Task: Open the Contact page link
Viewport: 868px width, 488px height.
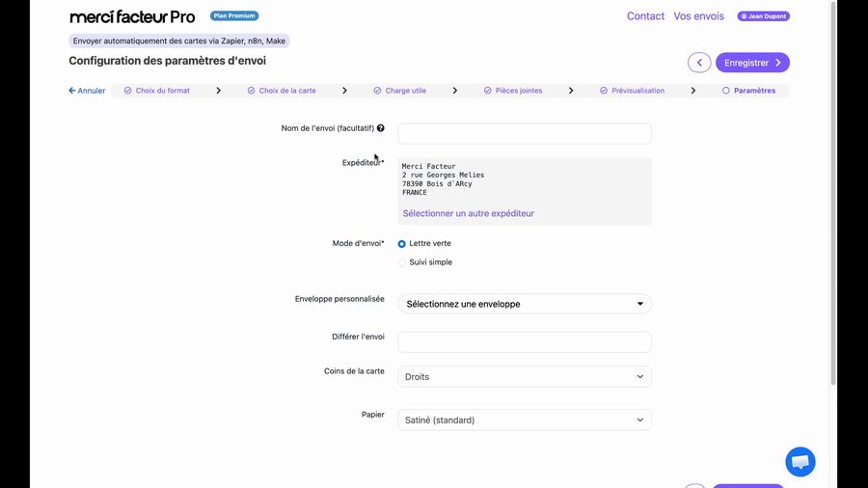Action: pos(645,16)
